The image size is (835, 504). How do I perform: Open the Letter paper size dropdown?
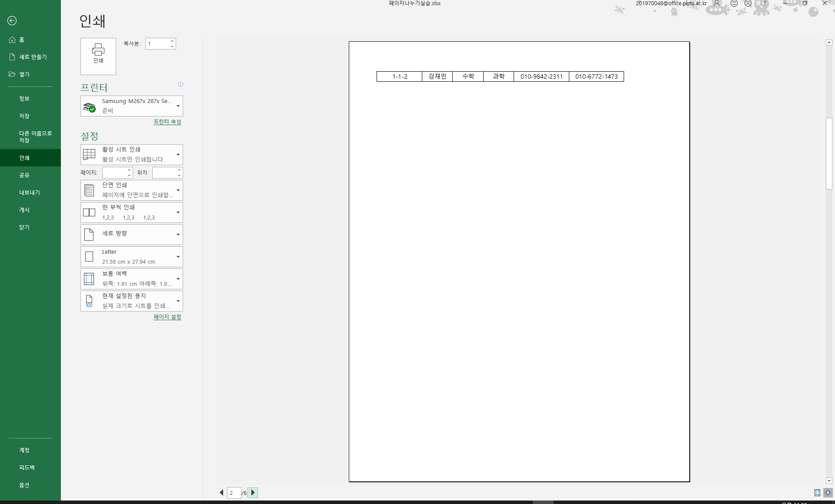[131, 257]
